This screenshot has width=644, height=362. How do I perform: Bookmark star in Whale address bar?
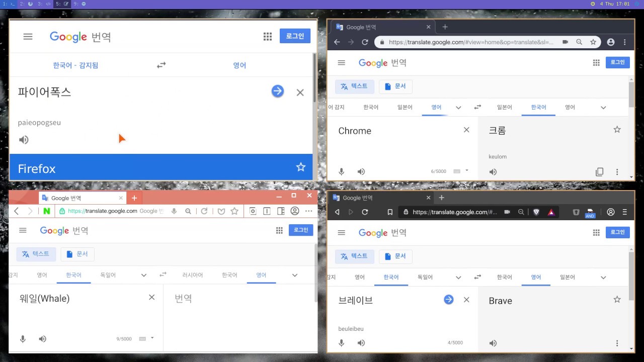[x=234, y=211]
